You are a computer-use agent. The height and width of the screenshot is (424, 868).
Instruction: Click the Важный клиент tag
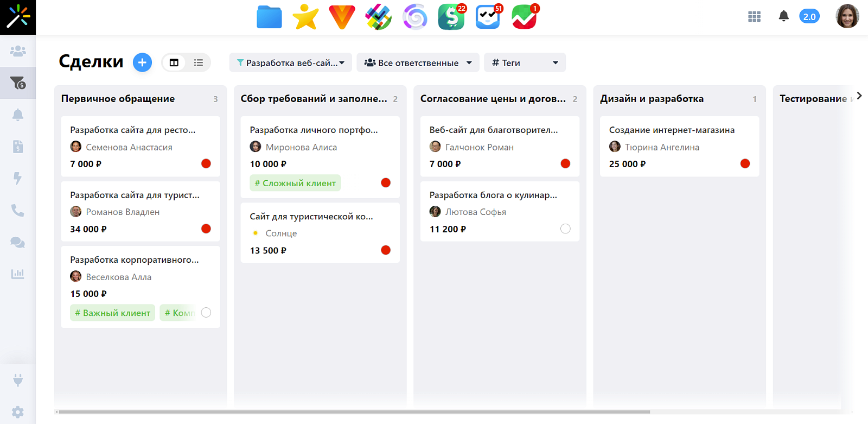pos(113,313)
